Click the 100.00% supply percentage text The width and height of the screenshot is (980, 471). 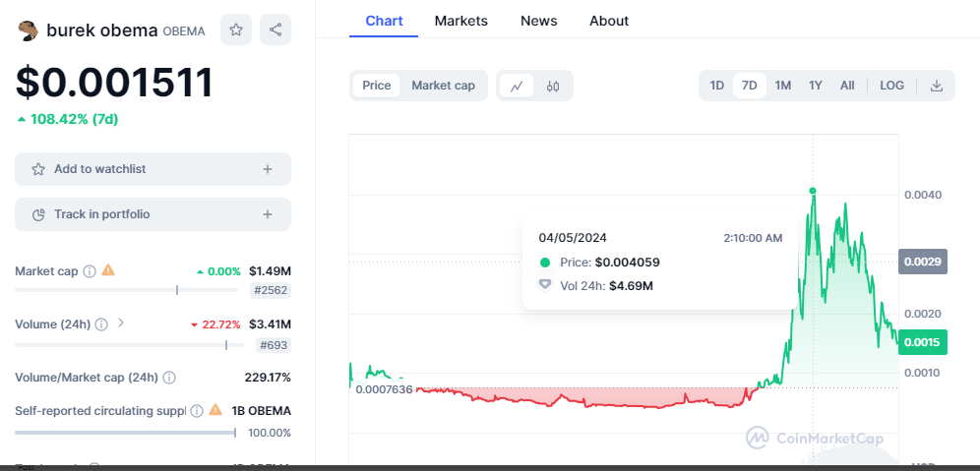click(x=270, y=433)
